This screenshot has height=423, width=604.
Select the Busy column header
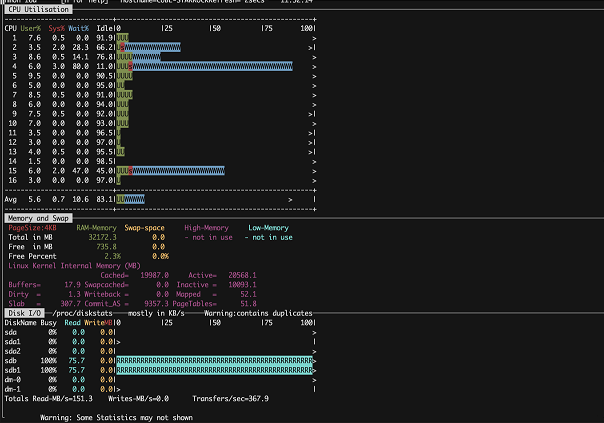(x=49, y=323)
